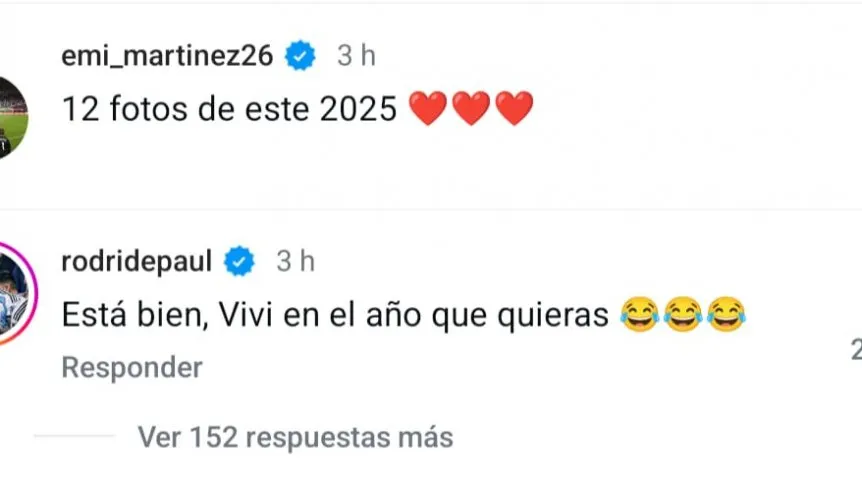This screenshot has height=485, width=862.
Task: Click the last laughing-tears emoji
Action: 724,317
